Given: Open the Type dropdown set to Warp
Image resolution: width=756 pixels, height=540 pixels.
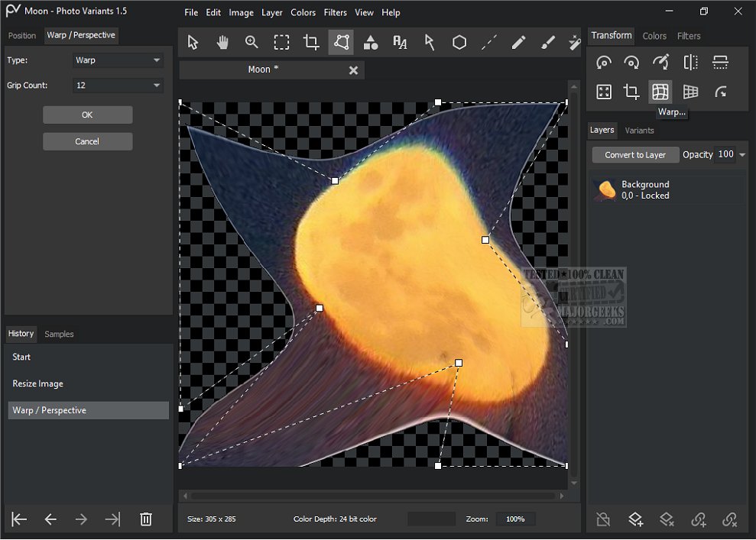Looking at the screenshot, I should coord(118,60).
